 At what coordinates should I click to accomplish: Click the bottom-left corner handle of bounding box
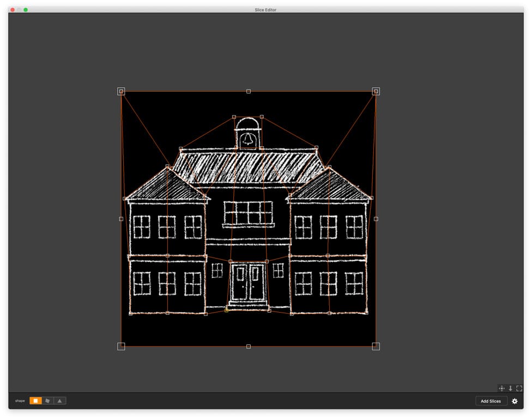coord(121,346)
